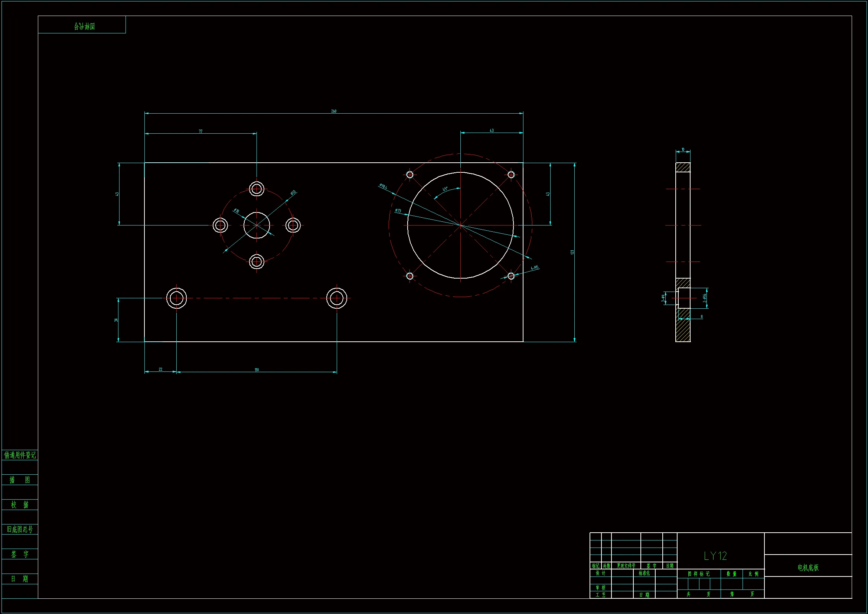
Task: Select the 标准化 cell in title block
Action: (644, 573)
